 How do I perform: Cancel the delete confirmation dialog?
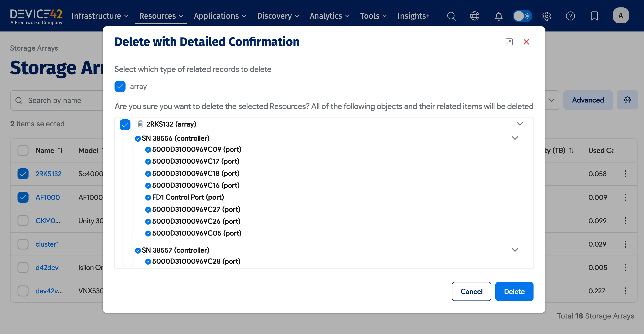471,291
